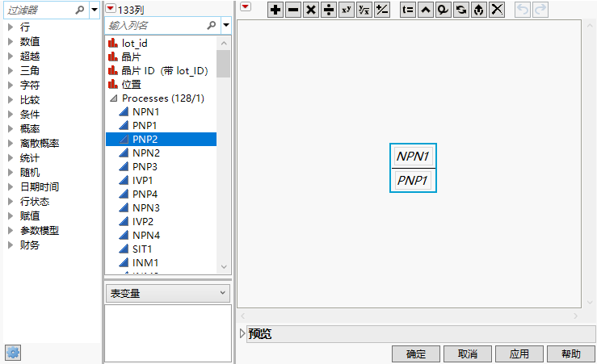This screenshot has width=597, height=364.
Task: Click the x-to-the-y power button
Action: tap(347, 10)
